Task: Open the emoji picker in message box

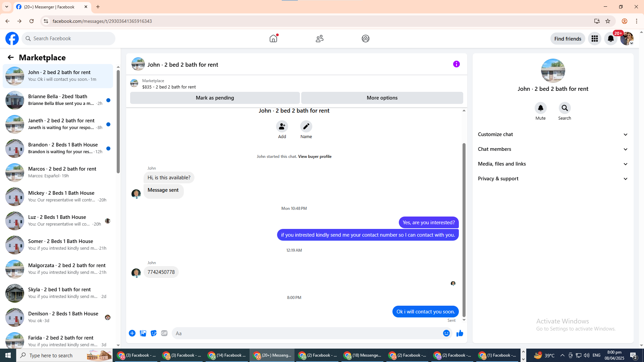Action: click(x=446, y=333)
